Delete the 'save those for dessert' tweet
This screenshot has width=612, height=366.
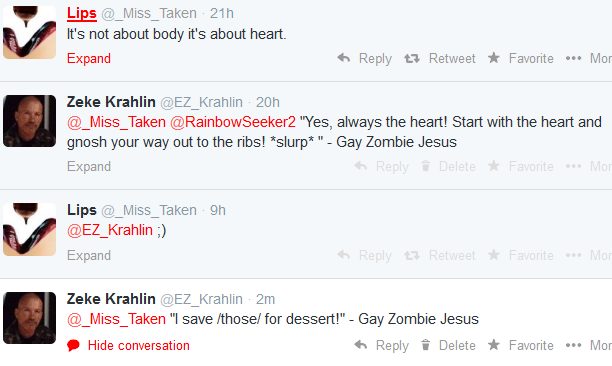(448, 345)
